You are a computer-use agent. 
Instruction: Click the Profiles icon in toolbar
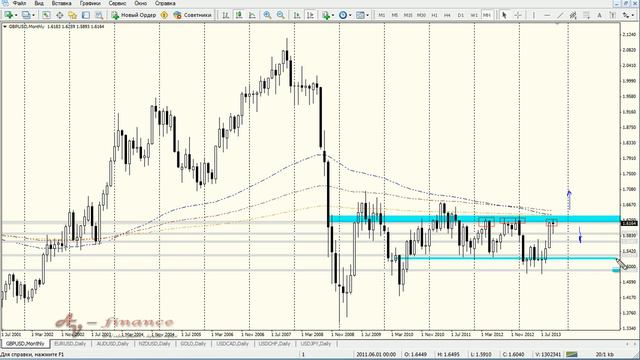pyautogui.click(x=26, y=15)
